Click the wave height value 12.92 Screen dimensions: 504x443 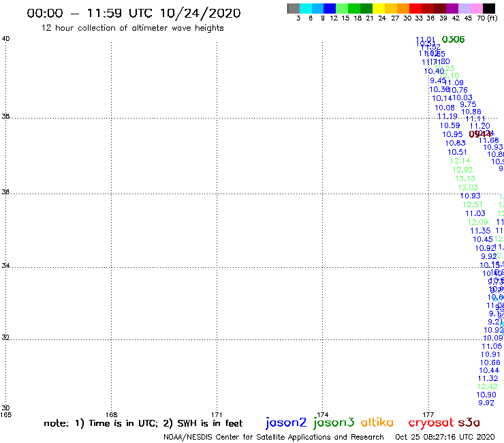pyautogui.click(x=462, y=170)
